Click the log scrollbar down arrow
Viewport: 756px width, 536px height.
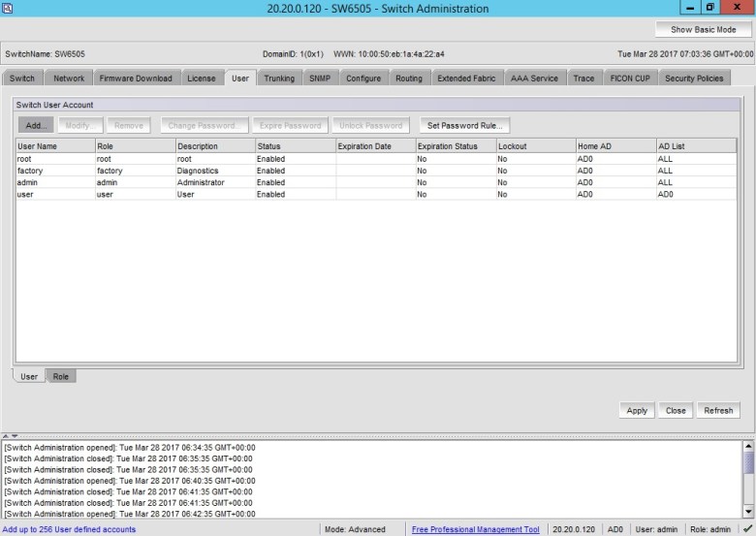point(747,511)
